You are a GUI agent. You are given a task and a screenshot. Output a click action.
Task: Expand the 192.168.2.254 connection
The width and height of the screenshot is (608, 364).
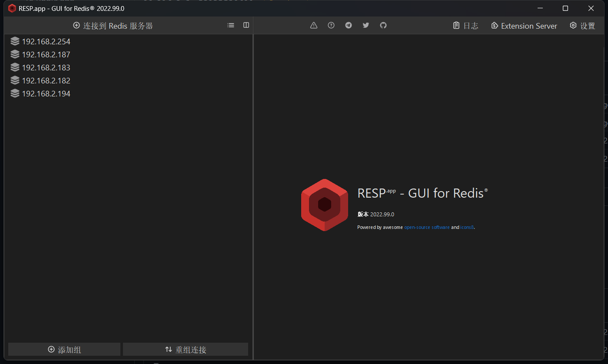tap(46, 42)
